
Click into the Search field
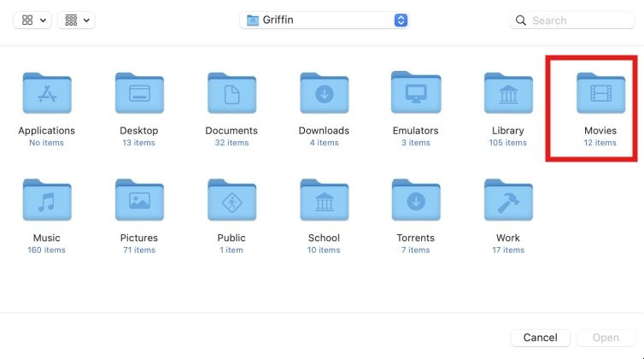(572, 21)
